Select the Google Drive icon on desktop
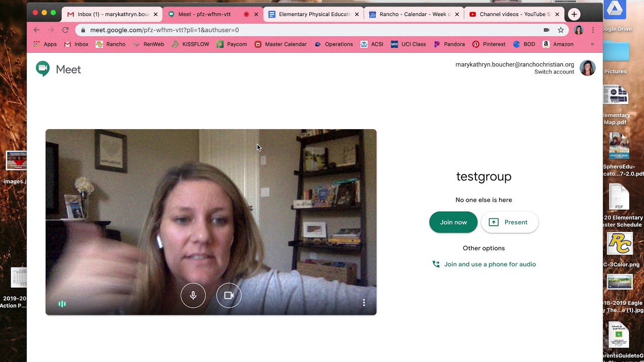Viewport: 644px width, 362px height. (616, 16)
